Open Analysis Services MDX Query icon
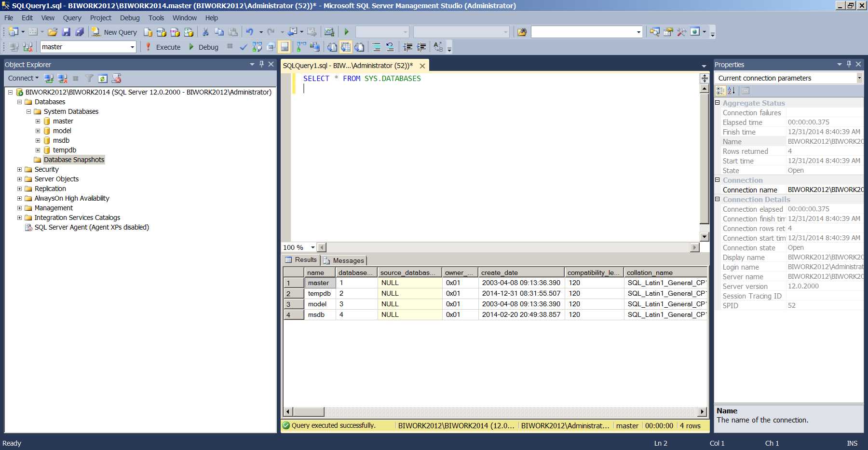This screenshot has width=868, height=450. point(162,32)
